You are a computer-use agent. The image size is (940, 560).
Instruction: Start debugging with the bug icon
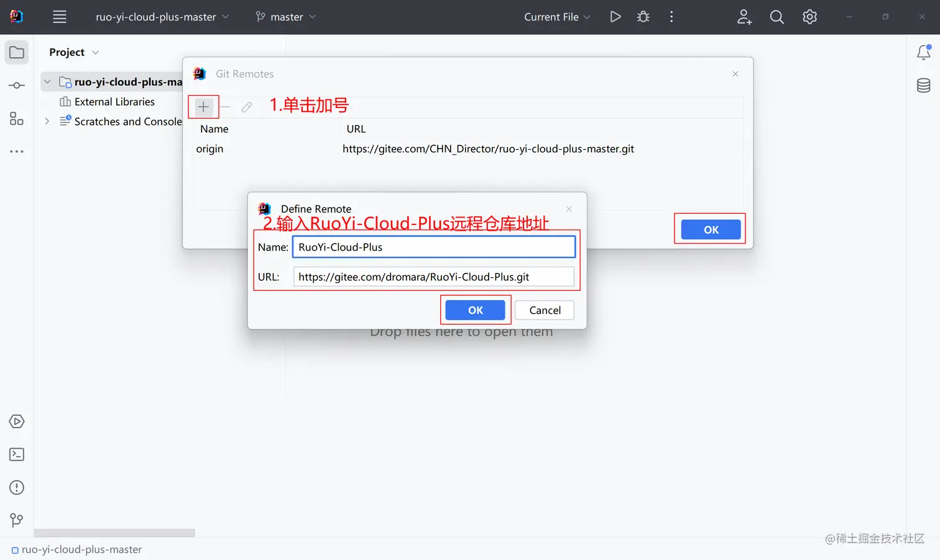coord(643,17)
